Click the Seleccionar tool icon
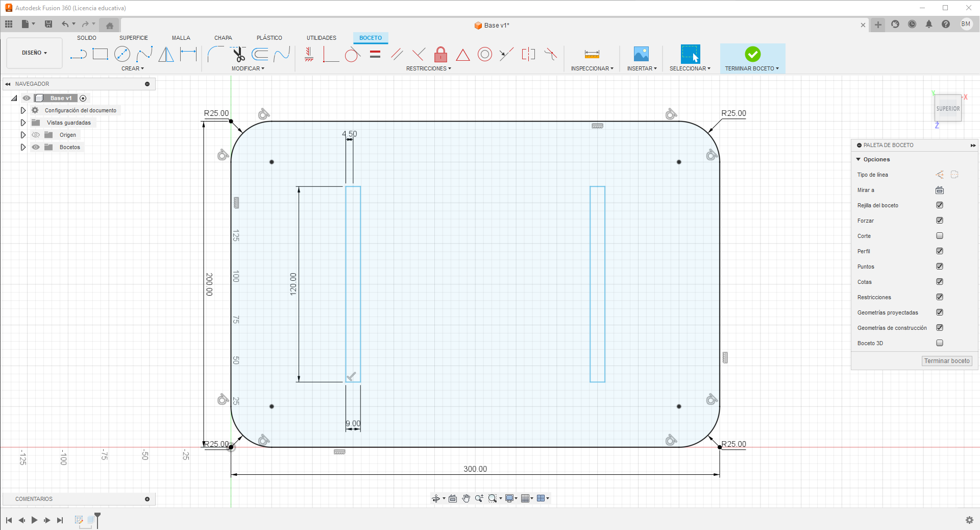Screen dimensions: 980x530 coord(690,54)
